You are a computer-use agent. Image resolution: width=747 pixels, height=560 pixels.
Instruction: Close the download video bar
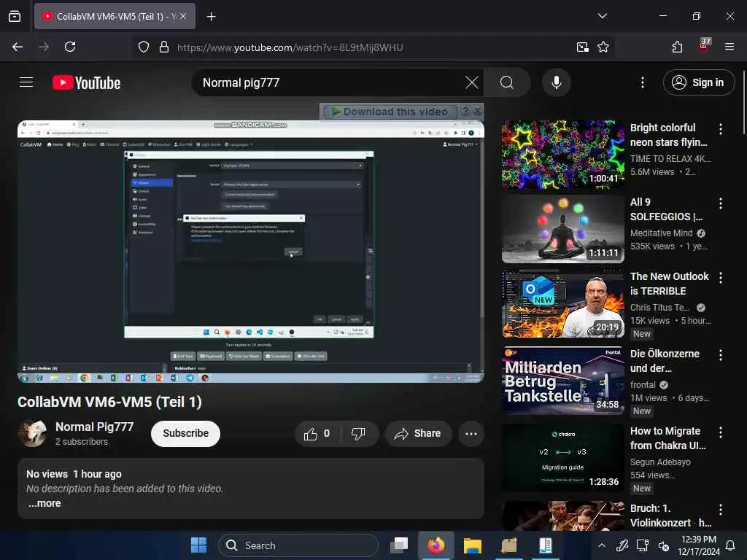pyautogui.click(x=477, y=112)
